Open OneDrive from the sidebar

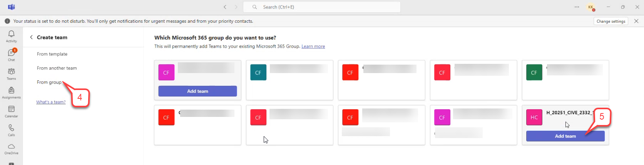(11, 149)
